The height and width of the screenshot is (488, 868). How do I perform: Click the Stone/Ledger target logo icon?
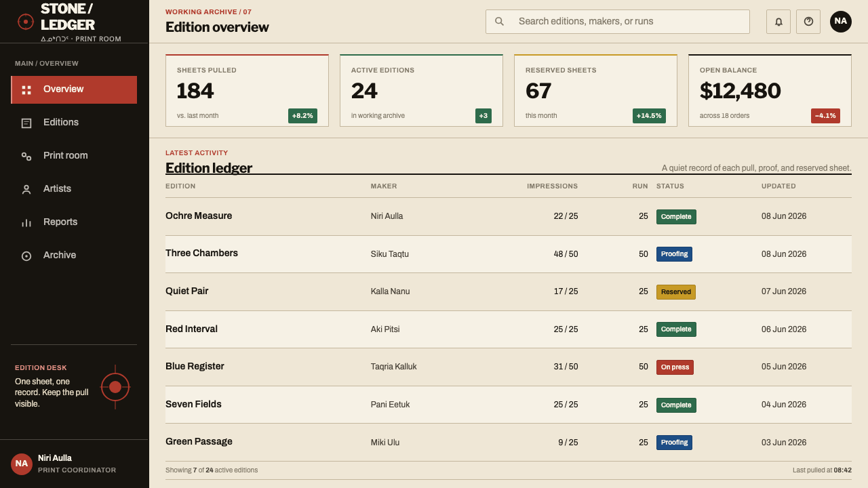[25, 22]
